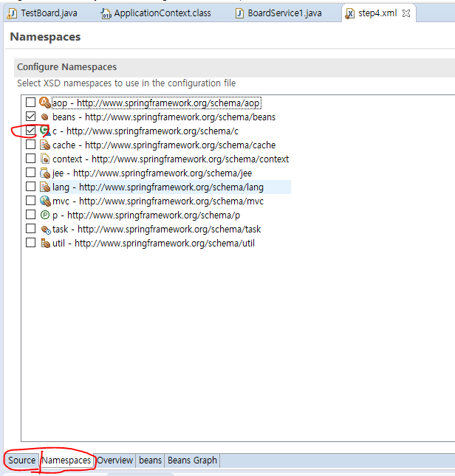Check the jee namespace checkbox
The width and height of the screenshot is (455, 476).
tap(30, 173)
